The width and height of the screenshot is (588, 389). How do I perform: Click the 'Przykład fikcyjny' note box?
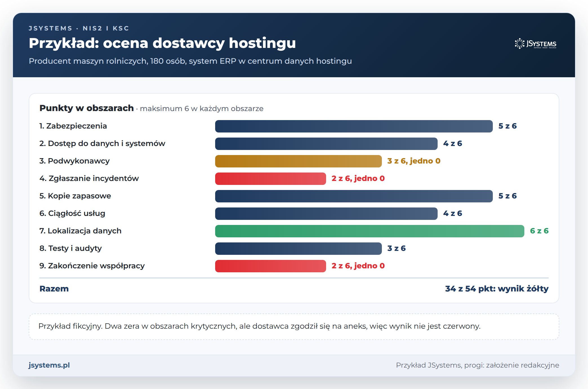[x=294, y=327]
